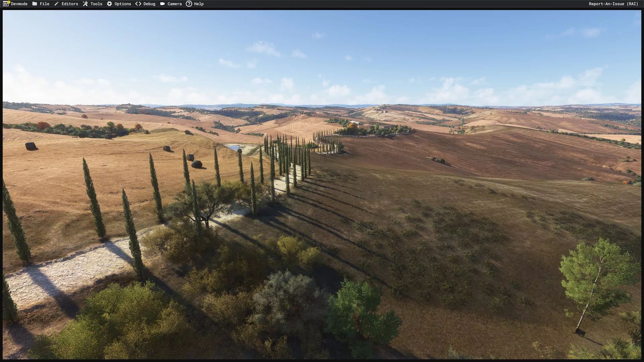Click the Devmode notepad icon

click(x=6, y=4)
